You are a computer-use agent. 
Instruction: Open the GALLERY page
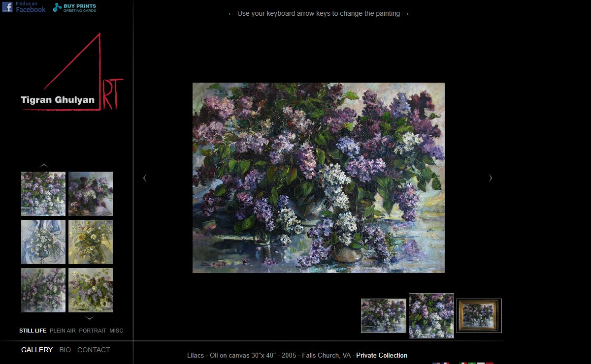37,350
